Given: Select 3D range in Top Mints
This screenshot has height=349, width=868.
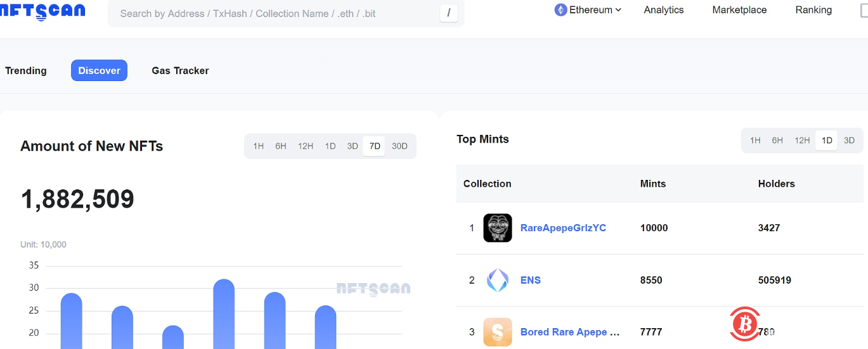Looking at the screenshot, I should pos(849,141).
